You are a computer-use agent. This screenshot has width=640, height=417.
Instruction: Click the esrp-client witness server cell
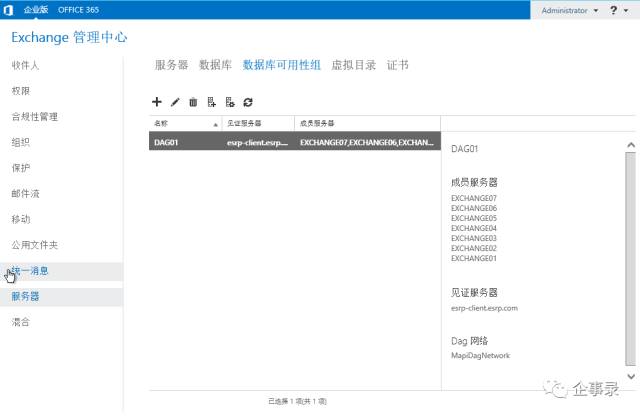point(258,142)
